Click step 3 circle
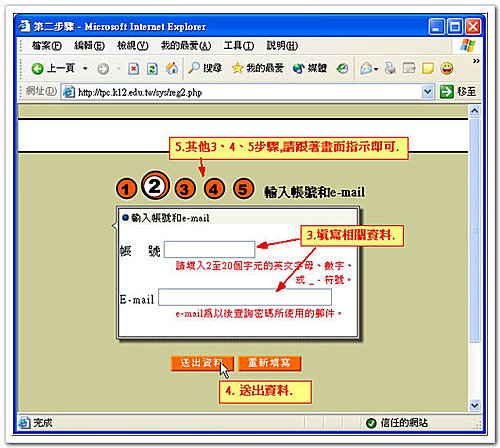500x448 pixels. click(x=185, y=189)
